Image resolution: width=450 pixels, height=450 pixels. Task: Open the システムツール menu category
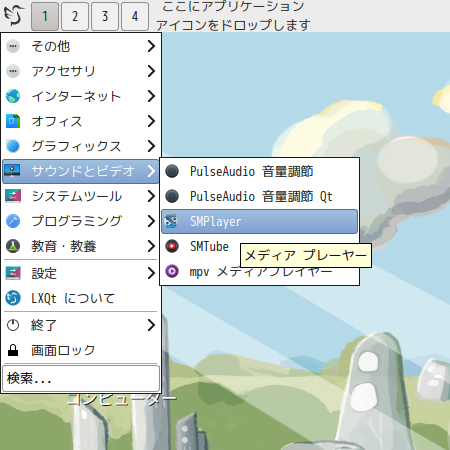(81, 196)
